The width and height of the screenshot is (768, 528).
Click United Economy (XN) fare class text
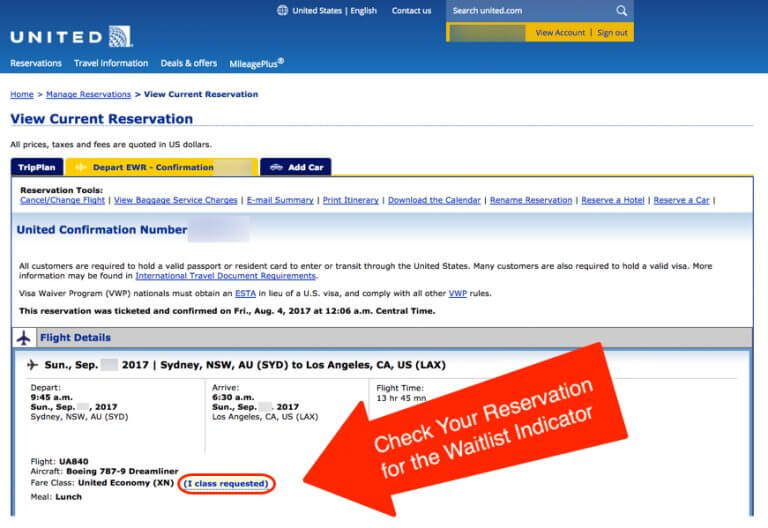126,483
